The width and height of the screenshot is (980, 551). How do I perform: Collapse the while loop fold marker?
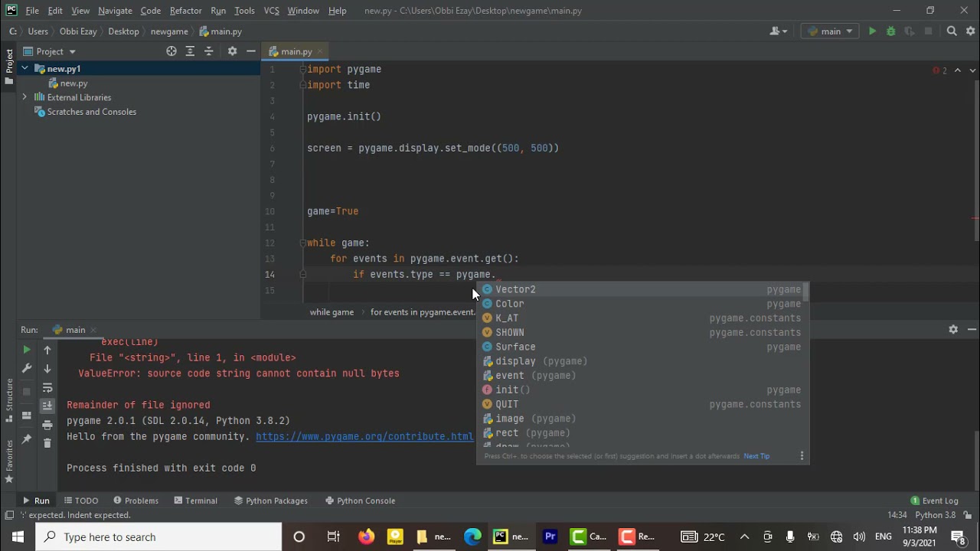tap(303, 243)
